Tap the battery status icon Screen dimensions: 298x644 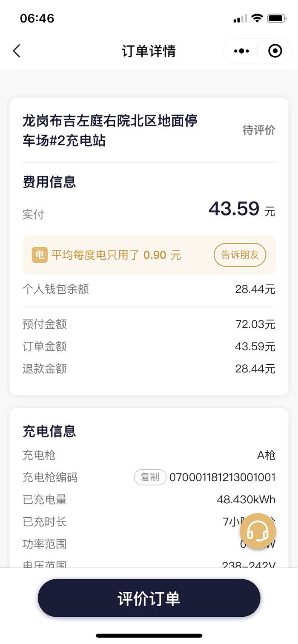pos(276,19)
